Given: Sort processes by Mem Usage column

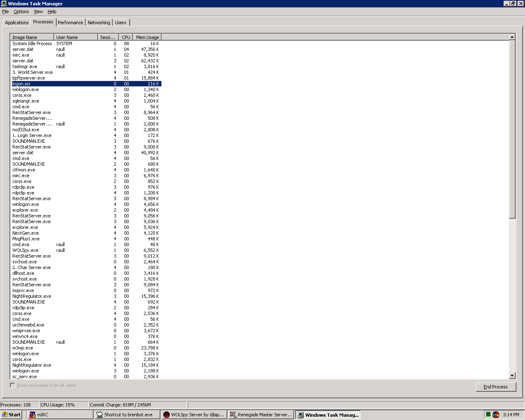Looking at the screenshot, I should click(147, 37).
